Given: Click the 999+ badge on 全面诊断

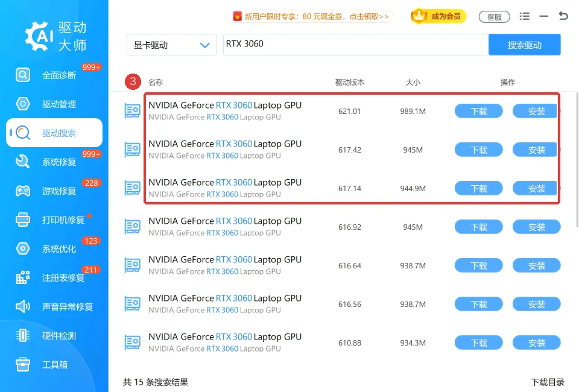Looking at the screenshot, I should pos(91,67).
